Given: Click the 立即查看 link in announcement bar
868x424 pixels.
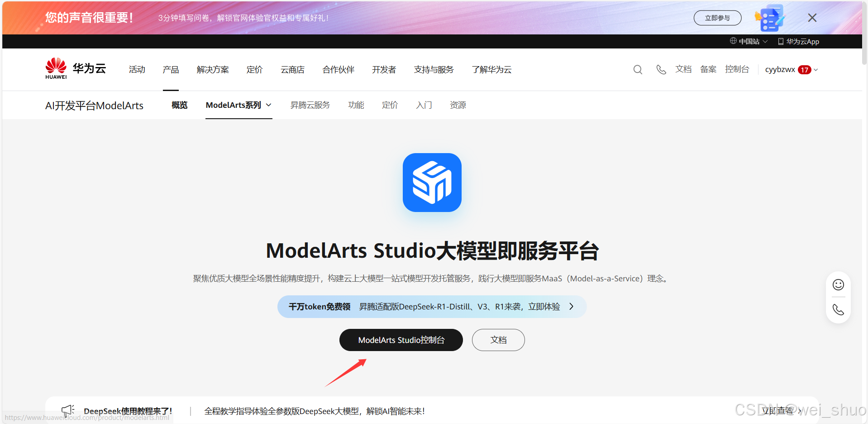Looking at the screenshot, I should click(782, 411).
